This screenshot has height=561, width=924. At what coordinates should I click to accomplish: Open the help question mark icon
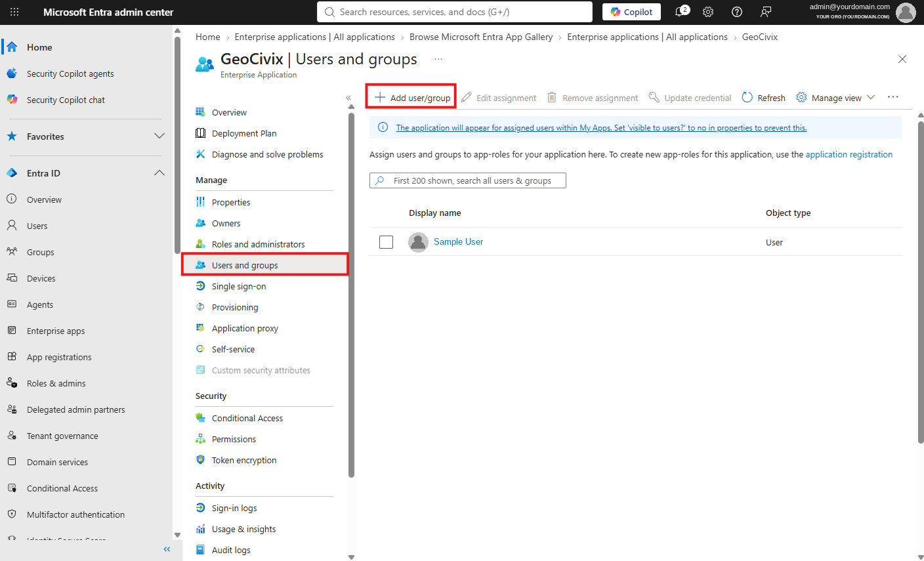737,12
